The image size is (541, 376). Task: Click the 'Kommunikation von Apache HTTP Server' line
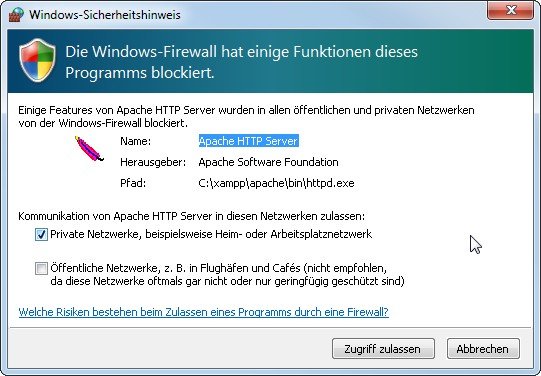click(x=191, y=216)
